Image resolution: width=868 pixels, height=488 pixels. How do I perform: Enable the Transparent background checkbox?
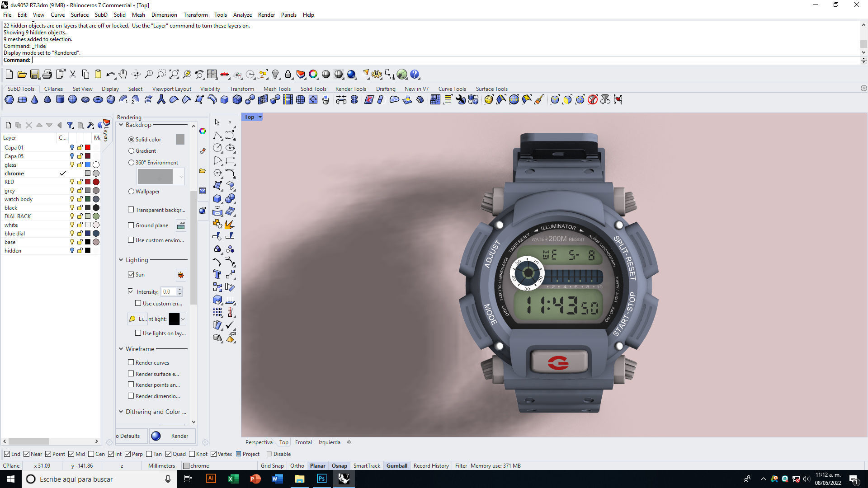click(x=131, y=210)
